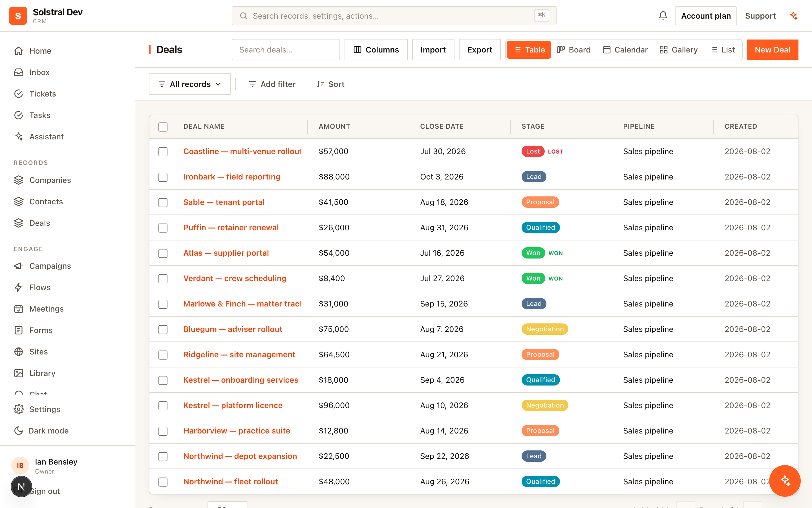Open Account plan
Image resolution: width=812 pixels, height=508 pixels.
[706, 16]
